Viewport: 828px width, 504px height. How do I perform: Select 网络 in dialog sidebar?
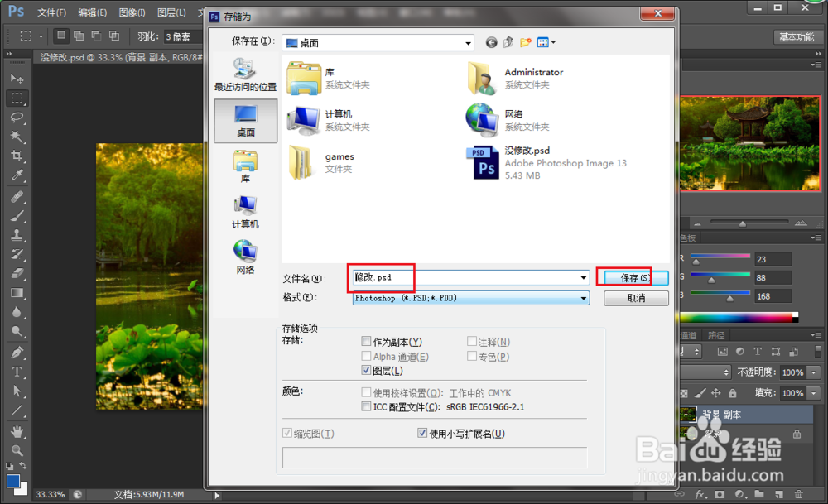[245, 257]
